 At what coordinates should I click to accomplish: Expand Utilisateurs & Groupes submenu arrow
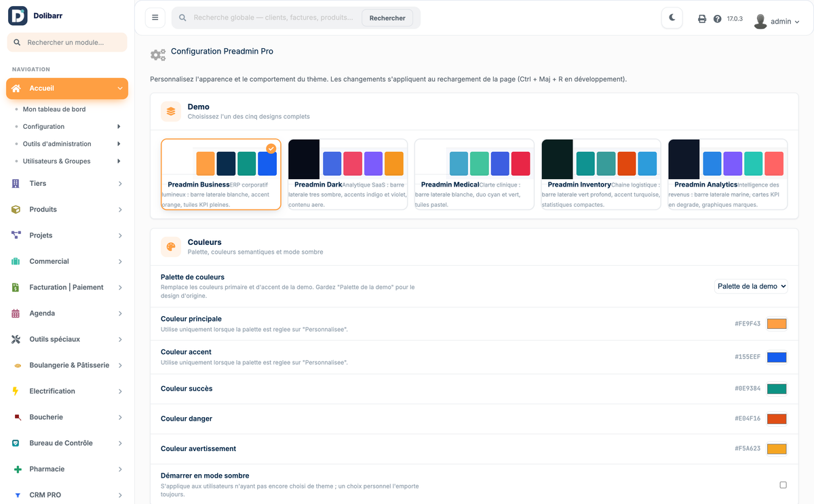pos(119,161)
